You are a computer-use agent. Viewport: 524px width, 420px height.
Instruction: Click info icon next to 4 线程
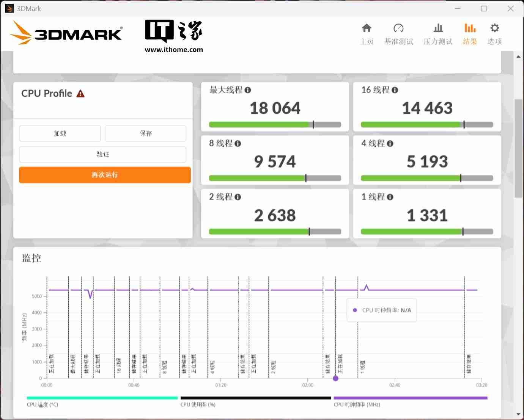(390, 144)
